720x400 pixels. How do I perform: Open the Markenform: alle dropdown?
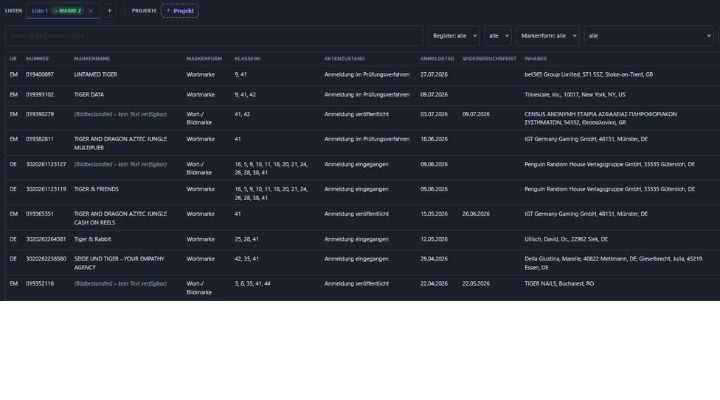pos(548,35)
